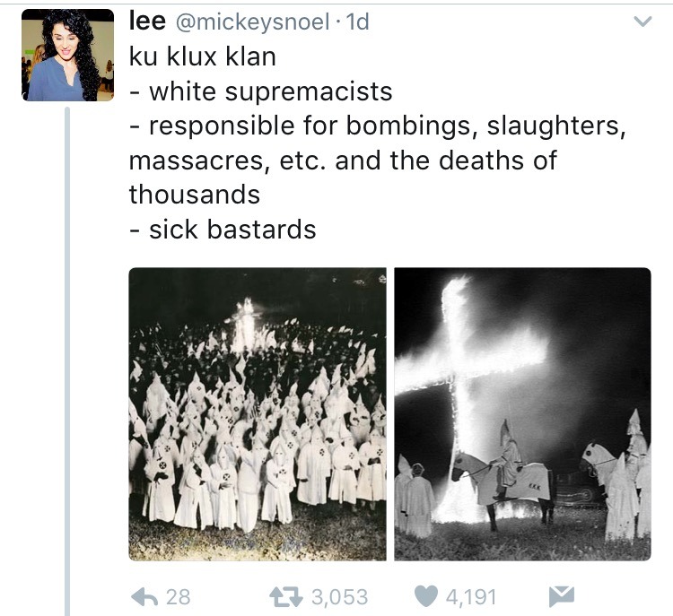Screen dimensions: 673x616
Task: Open tweet details via the tweet text body
Action: [378, 143]
